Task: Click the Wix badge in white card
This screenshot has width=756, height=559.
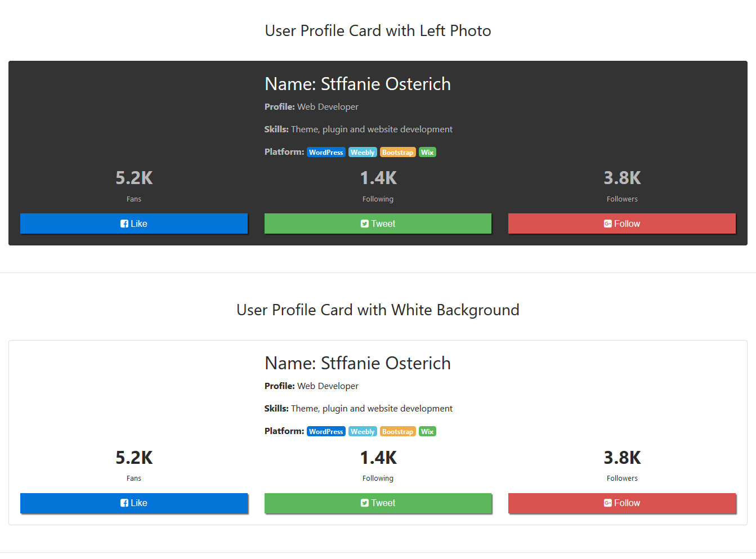Action: tap(427, 432)
